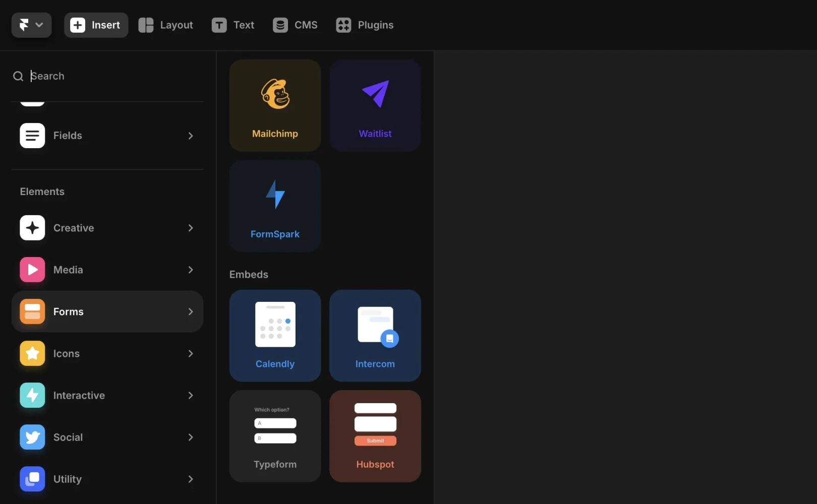This screenshot has height=504, width=817.
Task: Expand the Forms category chevron
Action: pos(191,311)
